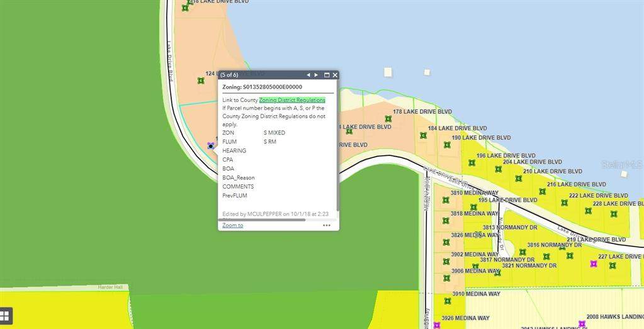Select the 3926 Medina Way parcel marker
Image resolution: width=644 pixels, height=329 pixels.
[437, 325]
